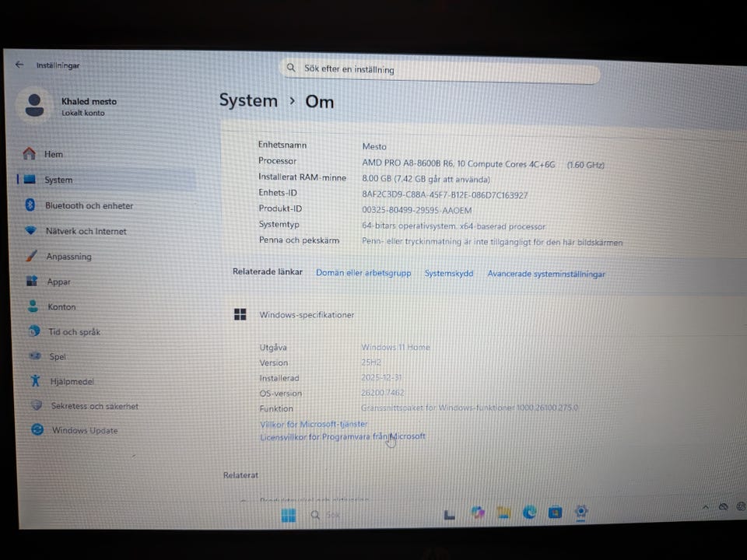Show hidden tray icons chevron
Viewport: 747px width, 560px height.
point(705,507)
